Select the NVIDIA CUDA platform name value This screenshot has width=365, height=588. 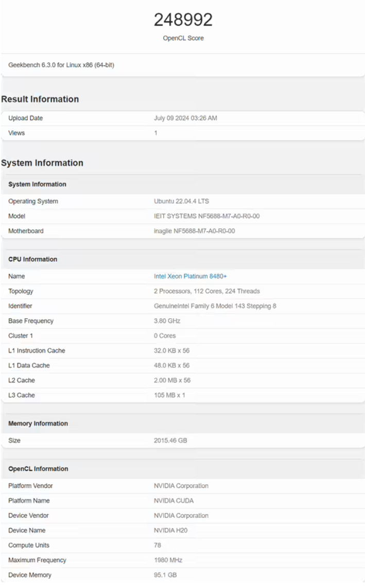tap(173, 500)
